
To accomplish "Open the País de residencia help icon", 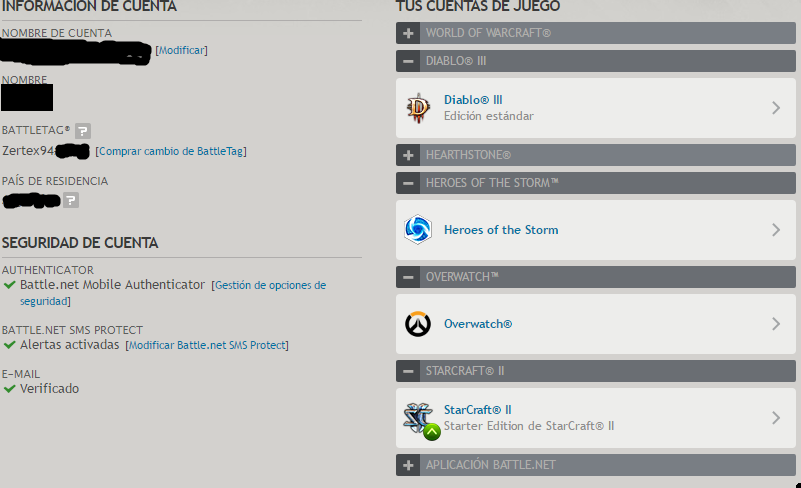I will click(71, 200).
